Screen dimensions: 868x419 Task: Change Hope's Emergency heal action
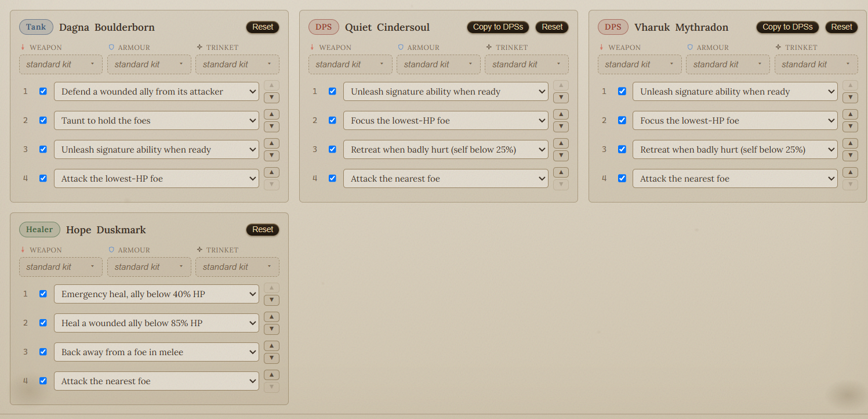pyautogui.click(x=157, y=294)
